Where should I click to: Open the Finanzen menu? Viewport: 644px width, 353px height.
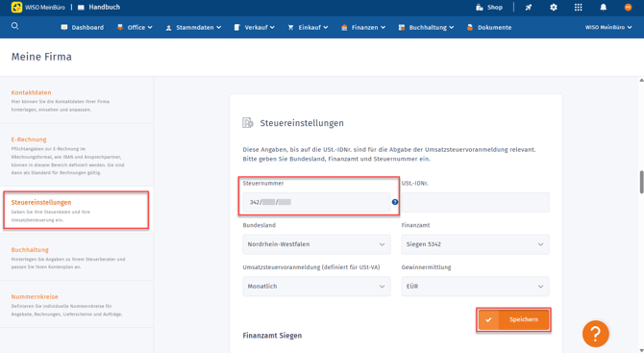[363, 28]
